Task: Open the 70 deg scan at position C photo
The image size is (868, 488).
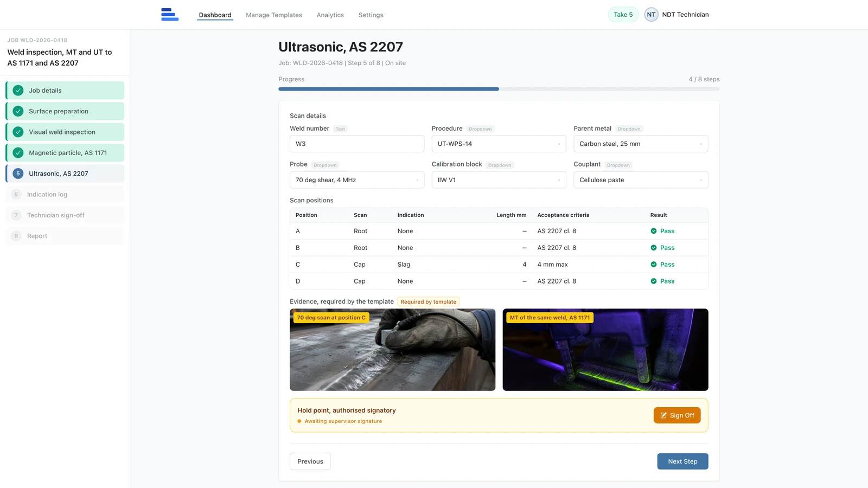Action: [x=393, y=350]
